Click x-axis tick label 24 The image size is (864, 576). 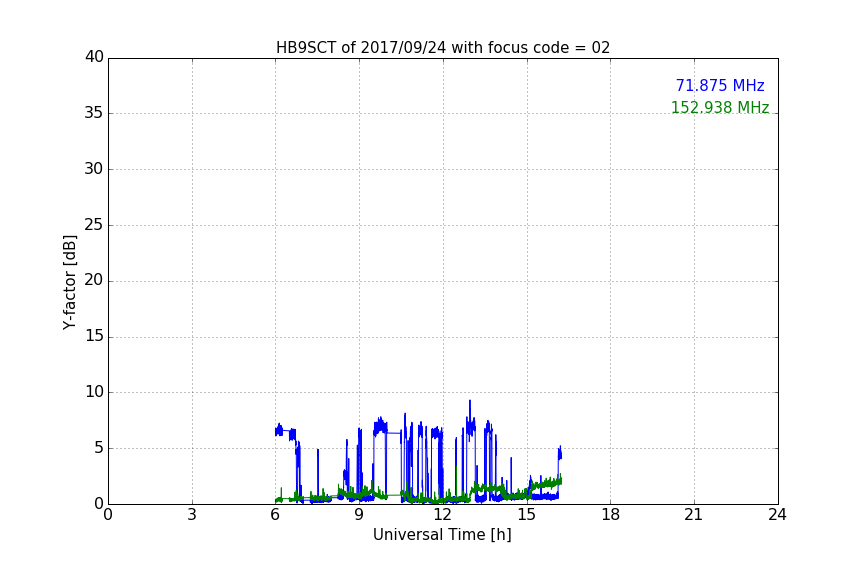(x=777, y=515)
